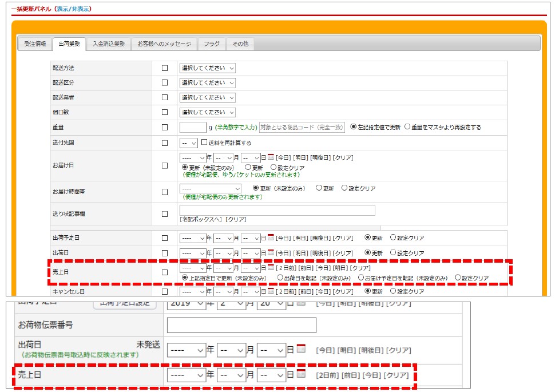This screenshot has width=555, height=392.
Task: Expand the 配送方法 dropdown
Action: [x=207, y=68]
